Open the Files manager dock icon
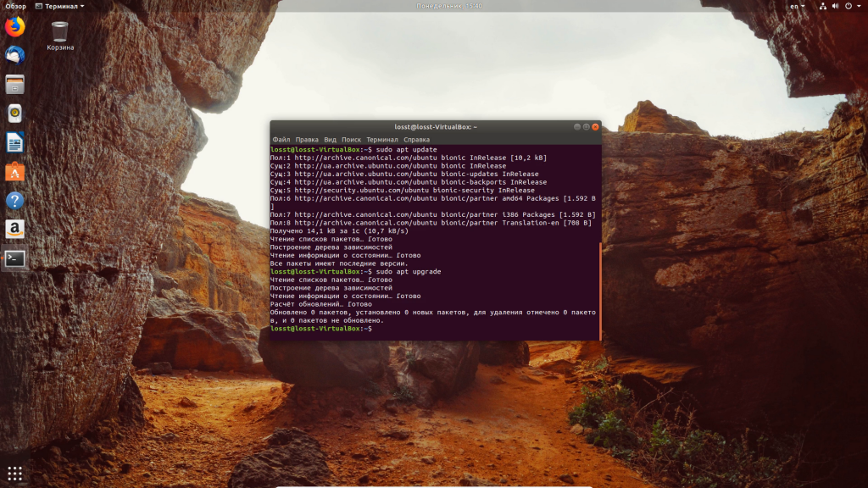Screen dimensions: 868x488 click(15, 84)
